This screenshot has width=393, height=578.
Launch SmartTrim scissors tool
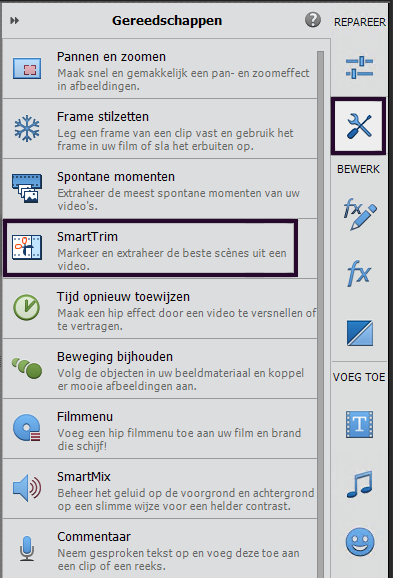click(x=150, y=248)
